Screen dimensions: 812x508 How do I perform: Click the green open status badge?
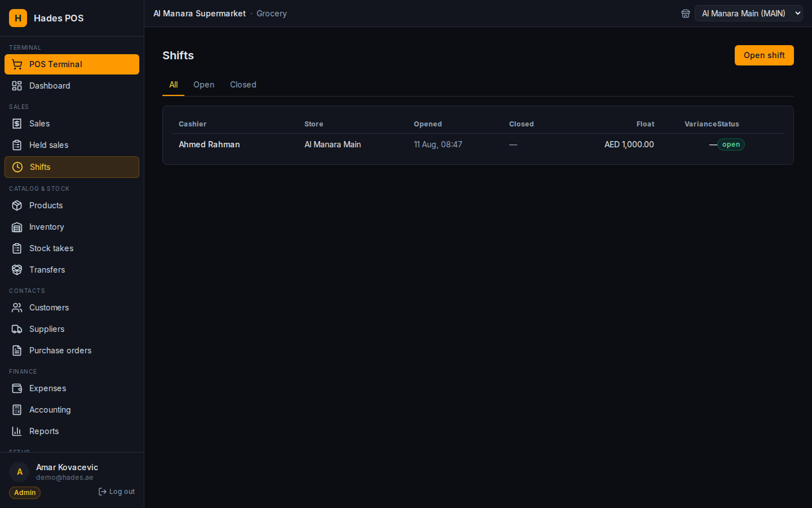click(731, 144)
